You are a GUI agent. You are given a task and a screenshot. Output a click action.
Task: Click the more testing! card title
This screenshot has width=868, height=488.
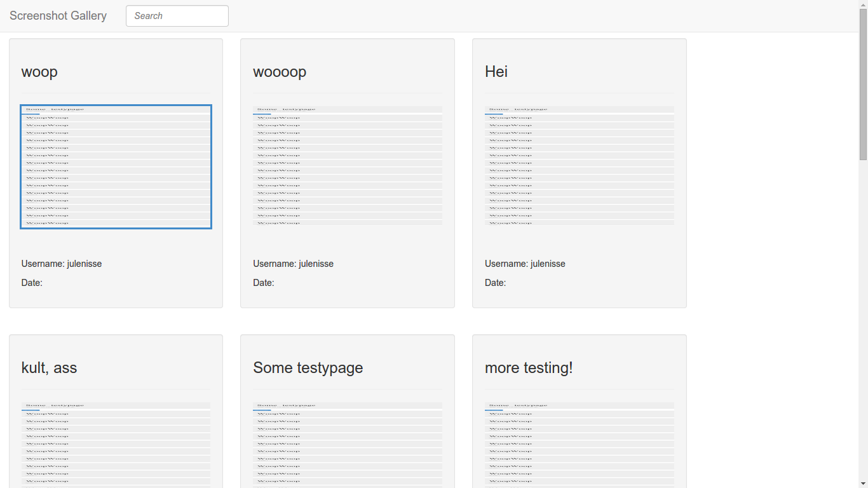pyautogui.click(x=529, y=368)
